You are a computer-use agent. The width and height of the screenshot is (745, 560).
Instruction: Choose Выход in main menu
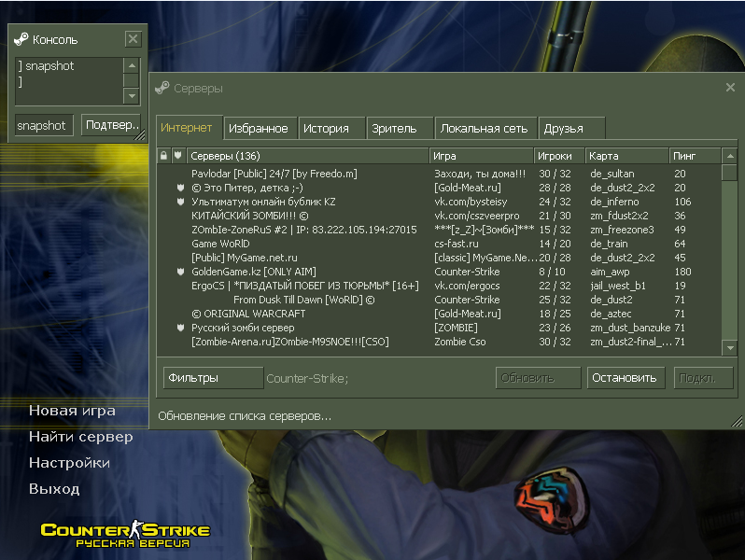pyautogui.click(x=54, y=489)
